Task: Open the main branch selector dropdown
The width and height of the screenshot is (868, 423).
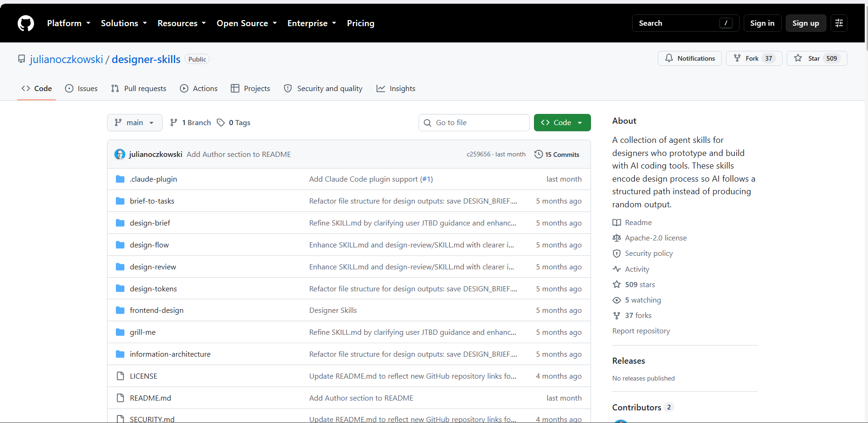Action: pyautogui.click(x=135, y=122)
